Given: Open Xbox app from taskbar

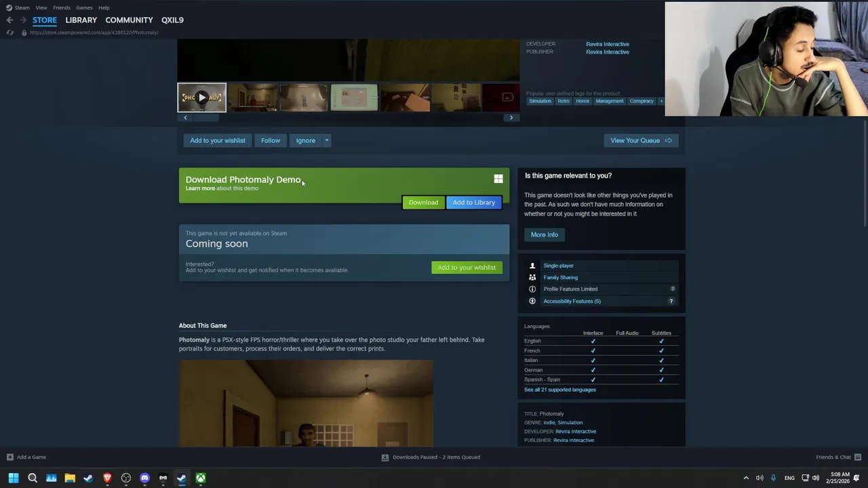Looking at the screenshot, I should (x=201, y=478).
